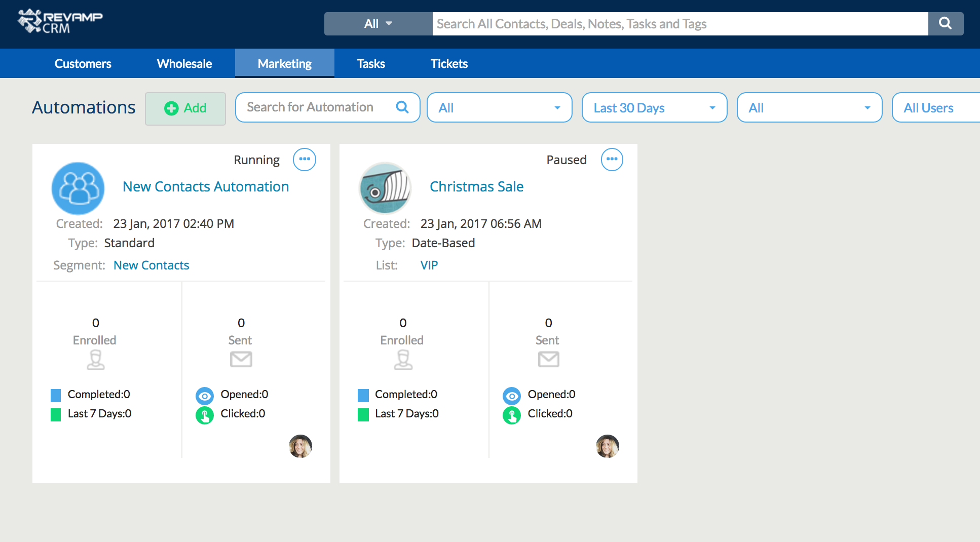Open options menu for Christmas Sale
Viewport: 980px width, 542px height.
(612, 159)
